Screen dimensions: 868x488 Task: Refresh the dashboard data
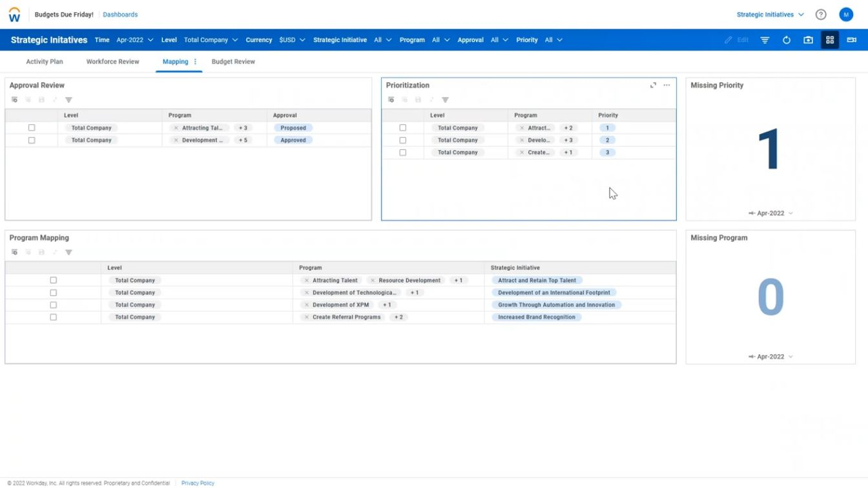[x=786, y=39]
